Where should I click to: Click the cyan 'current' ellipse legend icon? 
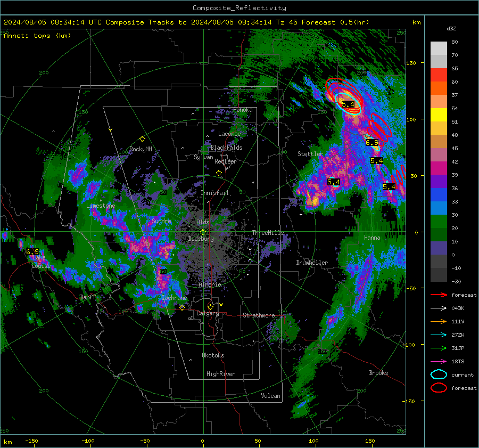point(439,374)
